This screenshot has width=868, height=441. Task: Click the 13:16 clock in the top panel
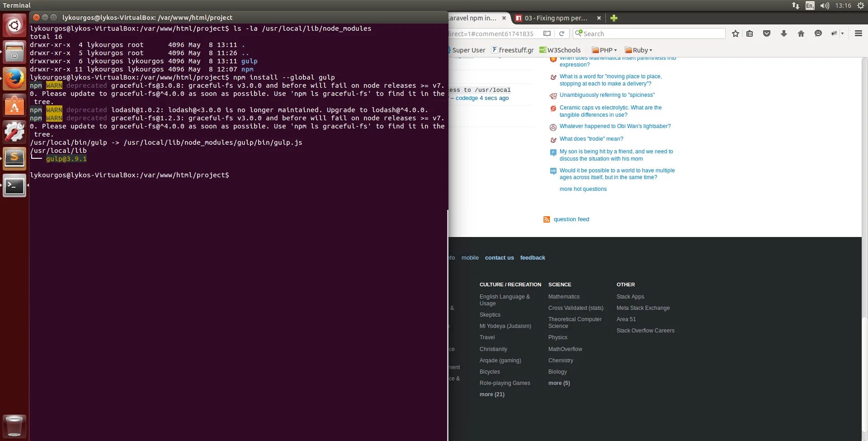click(843, 5)
